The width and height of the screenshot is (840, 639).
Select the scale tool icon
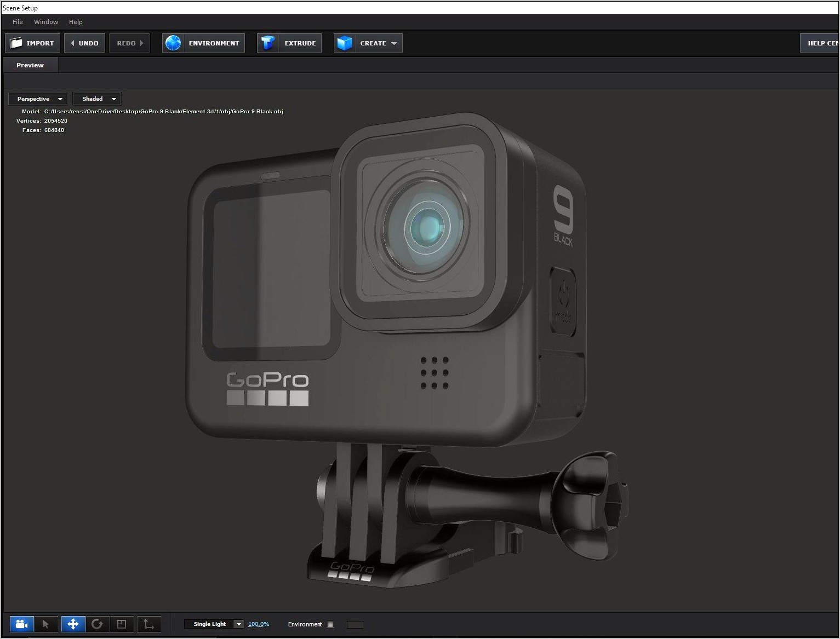click(x=122, y=624)
